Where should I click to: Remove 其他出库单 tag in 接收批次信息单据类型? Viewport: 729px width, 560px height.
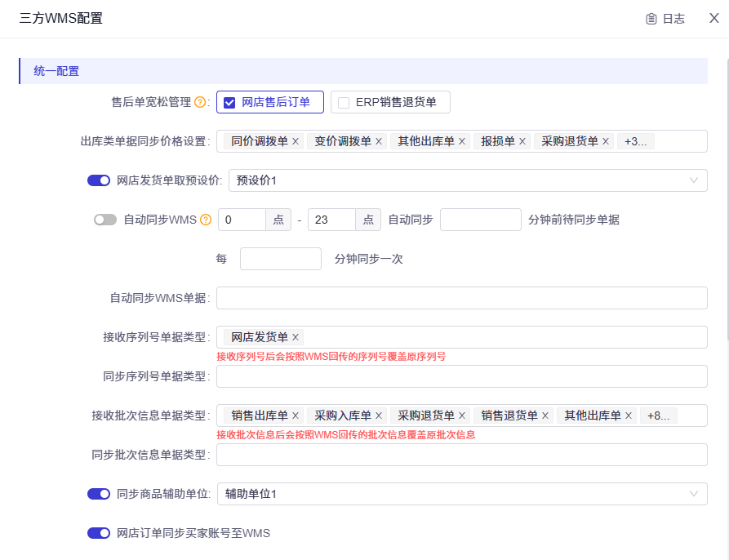coord(628,416)
